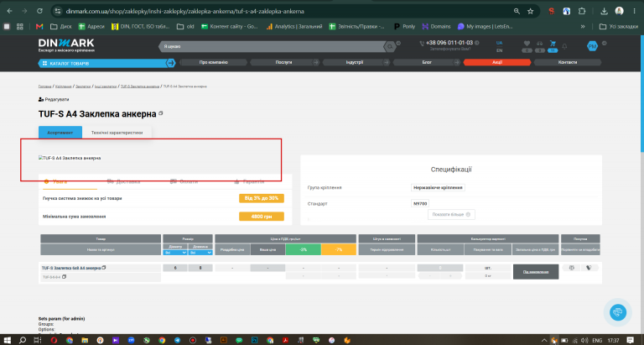Viewport: 644px width, 345px height.
Task: Click the Нержавіюче кріплення specification value
Action: [438, 187]
